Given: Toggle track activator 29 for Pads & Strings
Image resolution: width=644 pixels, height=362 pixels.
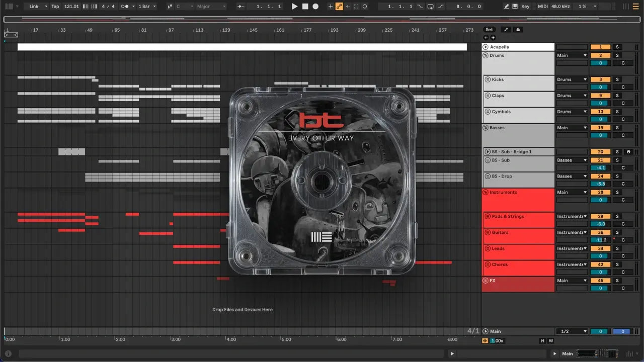Looking at the screenshot, I should click(x=600, y=216).
